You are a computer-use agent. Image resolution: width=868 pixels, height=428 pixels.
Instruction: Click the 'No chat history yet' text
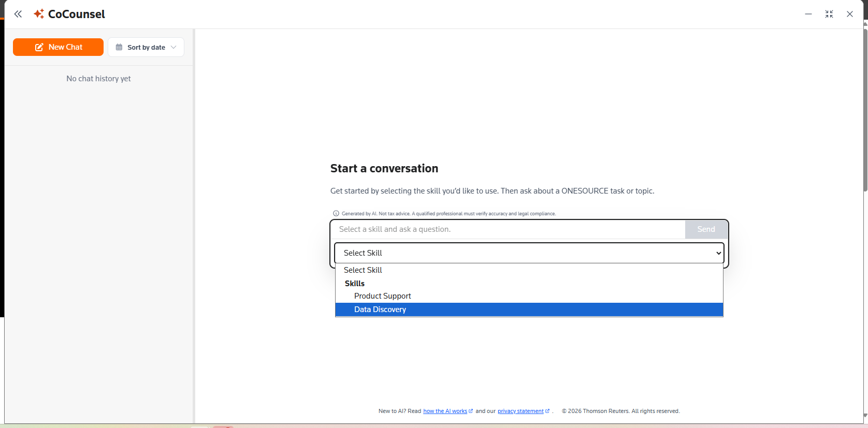tap(98, 79)
